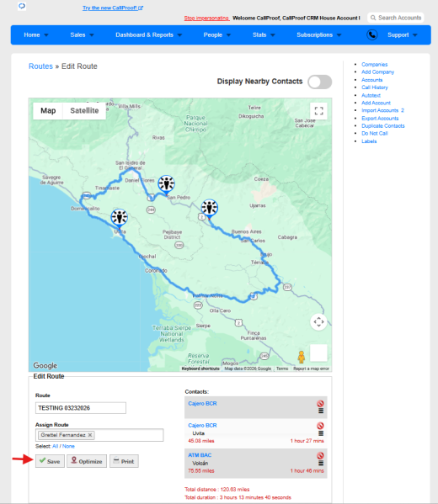The image size is (438, 504).
Task: Click the map camera pan control
Action: [318, 321]
